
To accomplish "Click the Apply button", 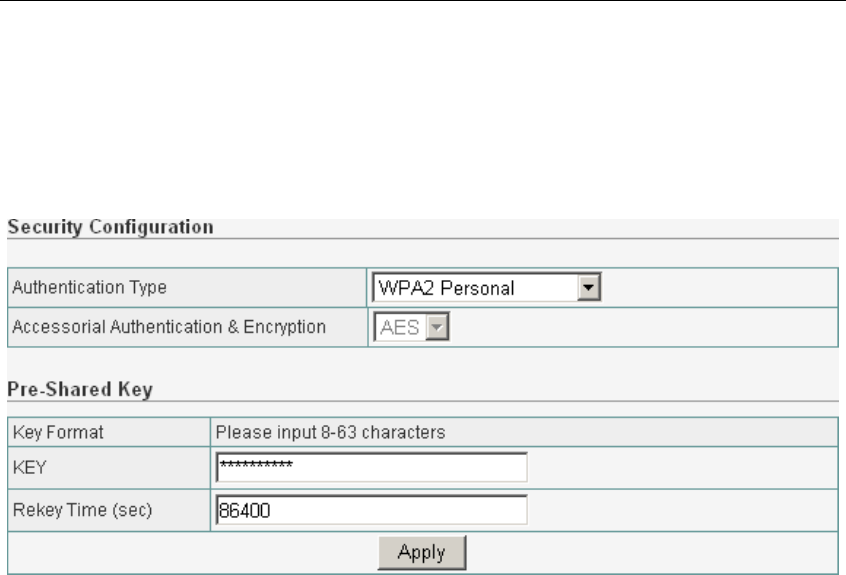I will (421, 551).
